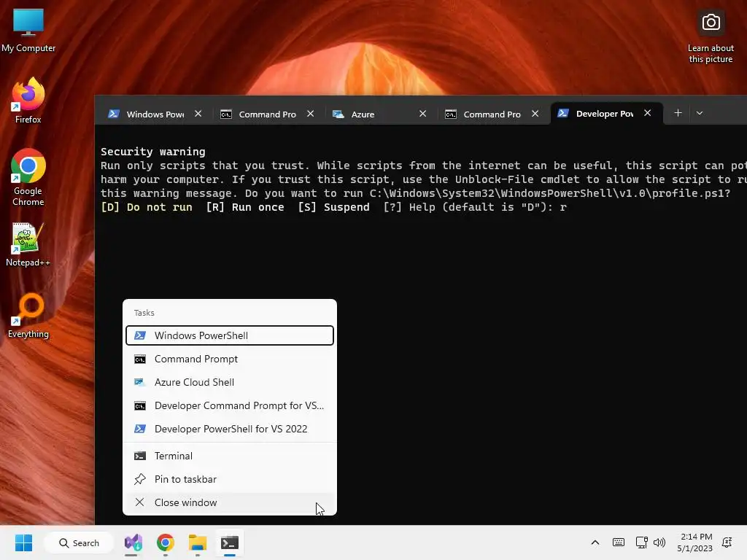
Task: Switch to the Windows PowerShell tab
Action: (155, 114)
